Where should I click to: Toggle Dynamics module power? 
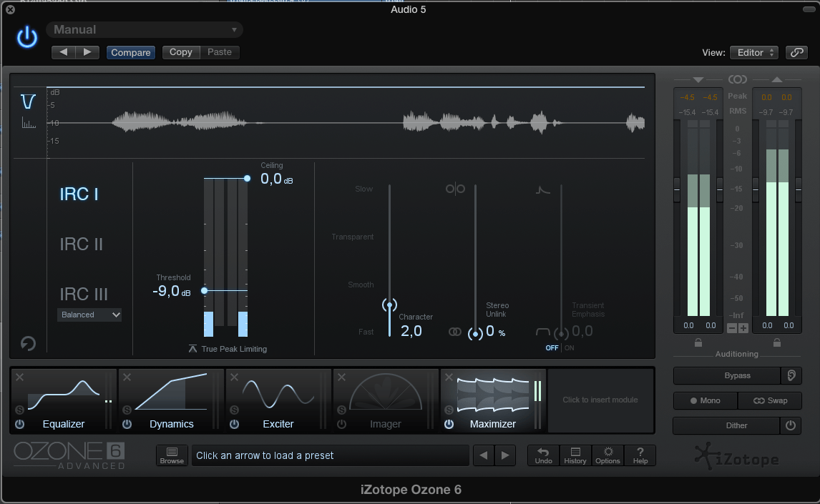click(x=127, y=424)
